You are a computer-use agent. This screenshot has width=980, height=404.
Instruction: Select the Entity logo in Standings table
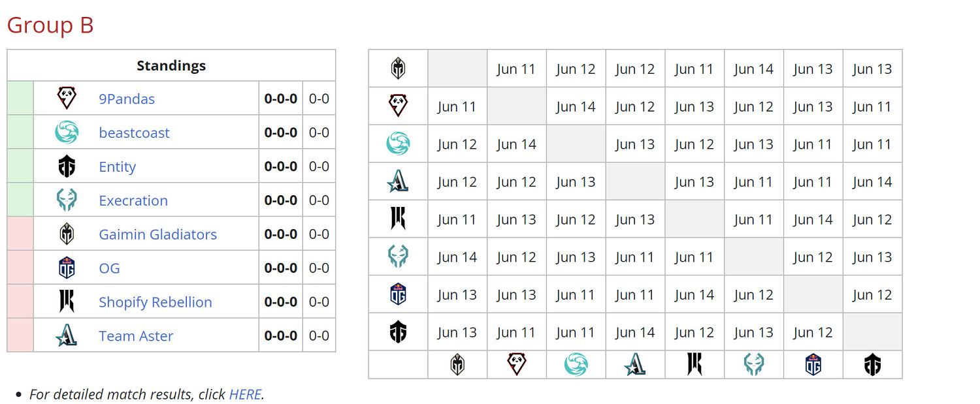click(x=67, y=166)
